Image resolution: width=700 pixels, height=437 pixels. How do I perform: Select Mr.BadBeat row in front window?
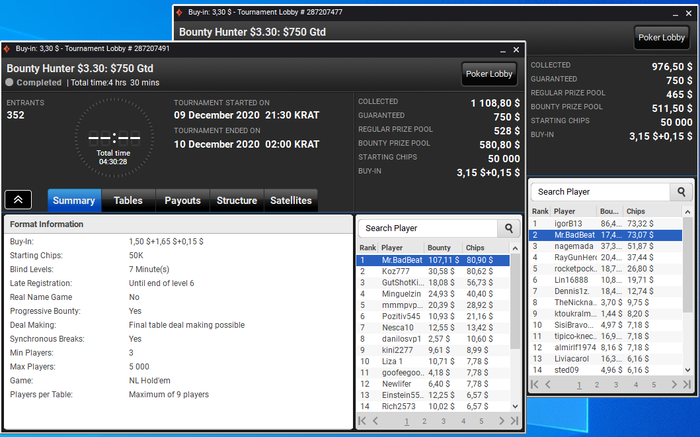click(433, 260)
